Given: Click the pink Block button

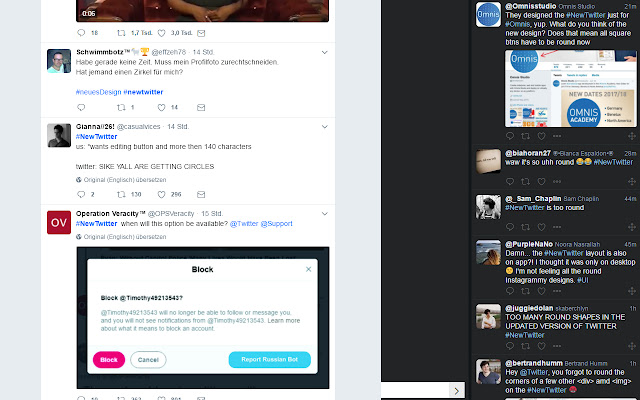Looking at the screenshot, I should point(109,360).
